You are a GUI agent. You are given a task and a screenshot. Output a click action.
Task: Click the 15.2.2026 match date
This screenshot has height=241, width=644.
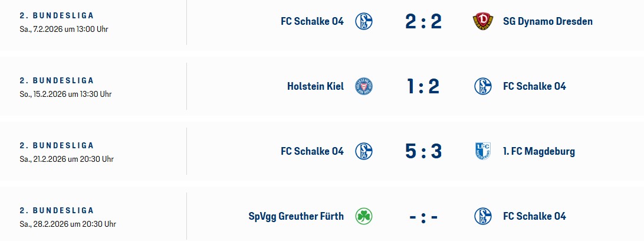[x=65, y=94]
